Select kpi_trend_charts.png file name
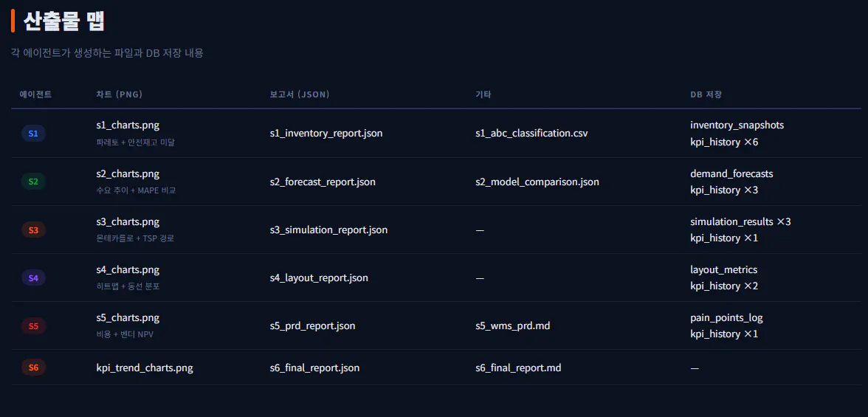Viewport: 868px width, 417px height. 145,368
